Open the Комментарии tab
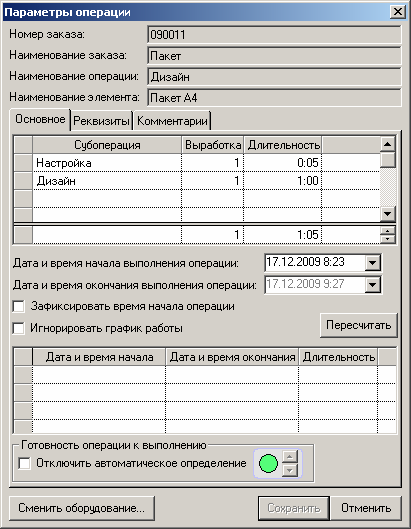 pos(172,121)
